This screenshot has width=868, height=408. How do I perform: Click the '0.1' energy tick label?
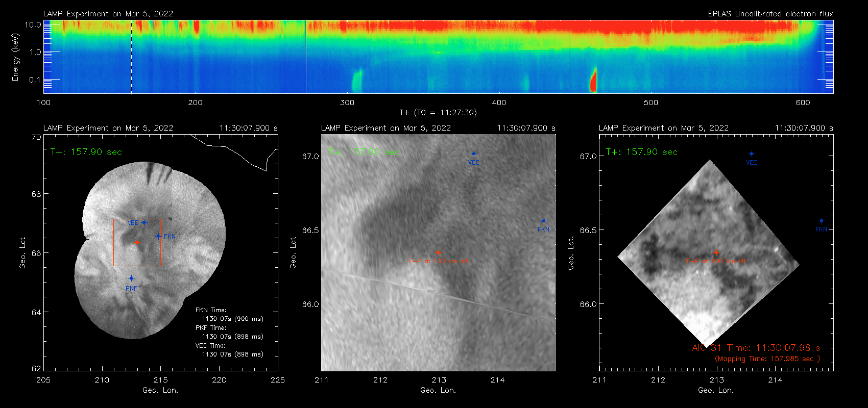[x=35, y=80]
